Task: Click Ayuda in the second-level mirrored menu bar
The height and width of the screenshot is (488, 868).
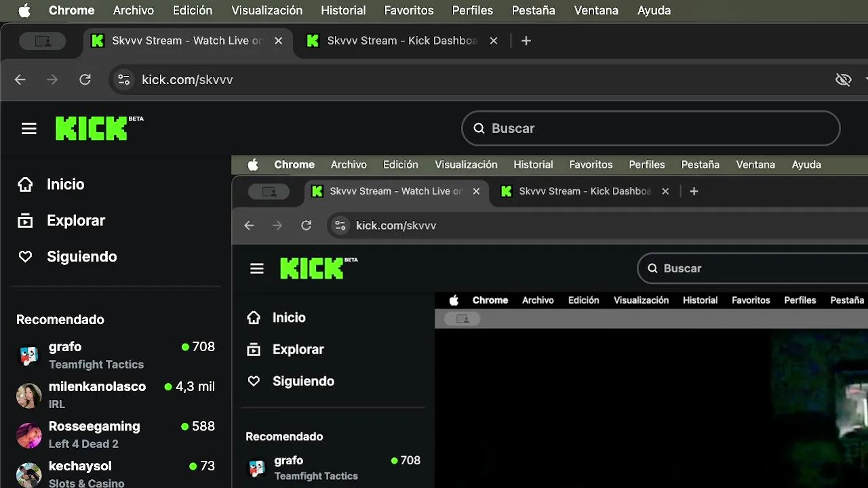Action: pyautogui.click(x=806, y=165)
